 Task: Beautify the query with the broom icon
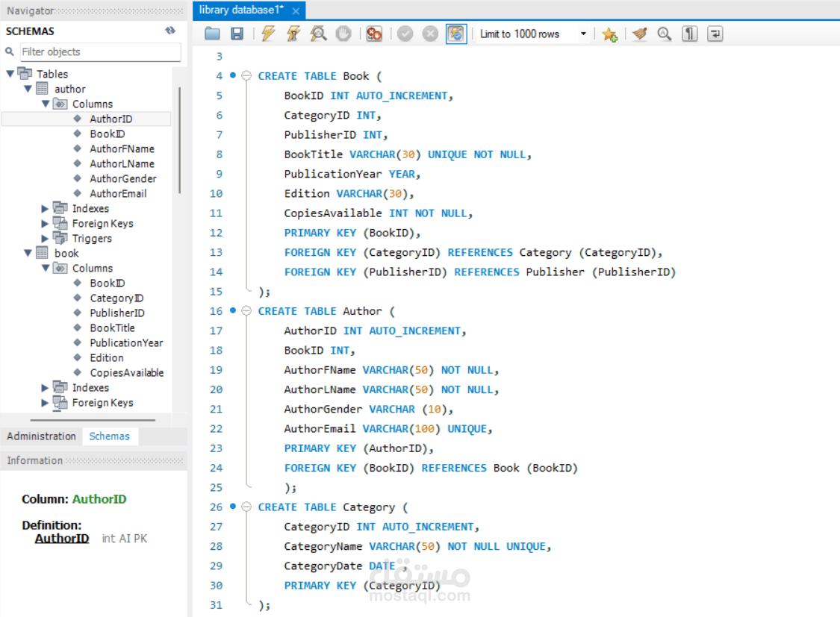[640, 34]
